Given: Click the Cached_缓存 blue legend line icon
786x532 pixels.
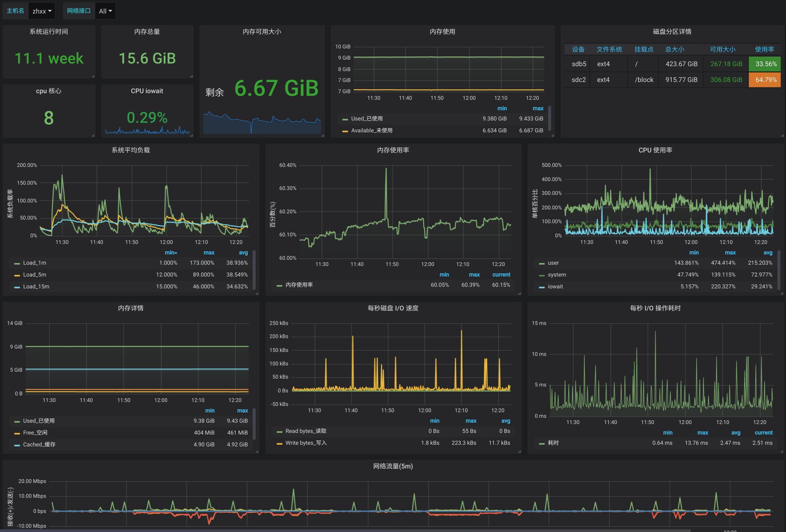Looking at the screenshot, I should 17,445.
